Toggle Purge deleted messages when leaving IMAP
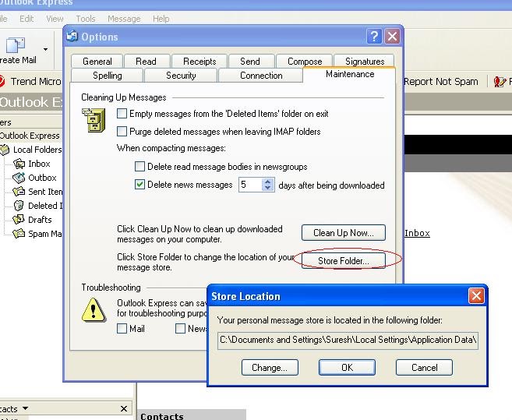Screen dimensions: 512x420 click(x=122, y=131)
